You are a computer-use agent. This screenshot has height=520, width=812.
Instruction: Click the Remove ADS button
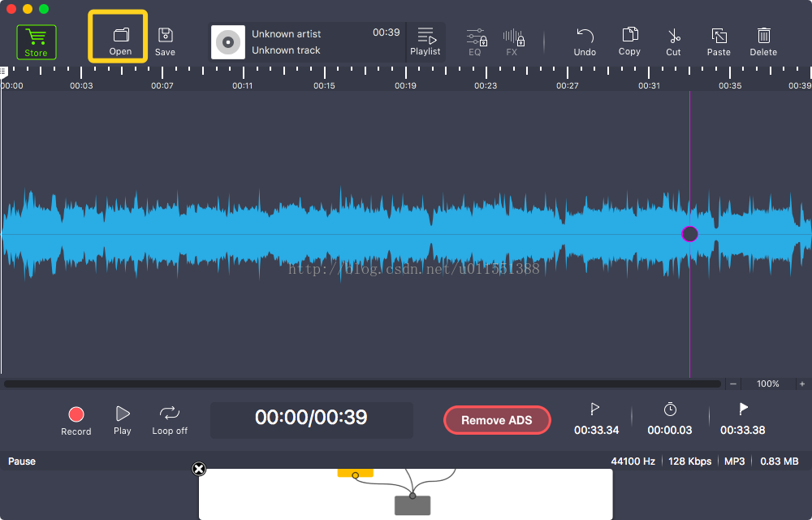pyautogui.click(x=497, y=420)
